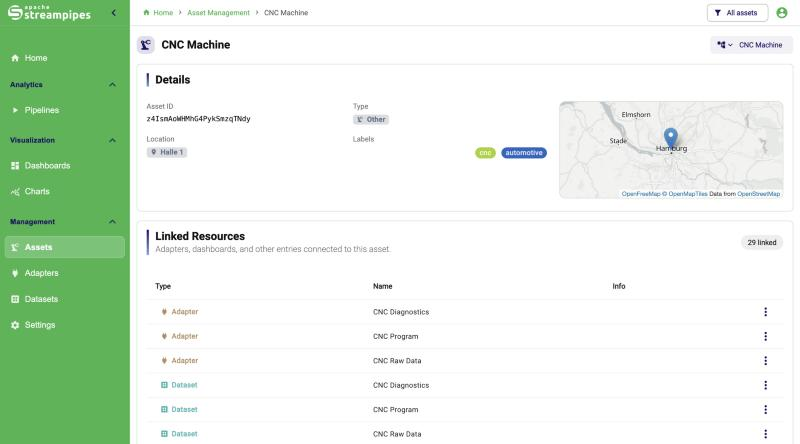Click the Other type chip
Screen dimensions: 800x444
(371, 119)
